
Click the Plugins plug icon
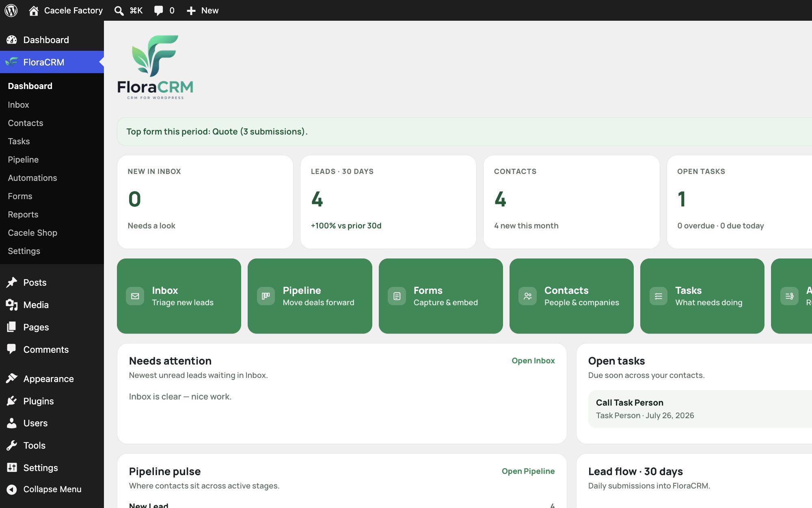click(x=12, y=401)
